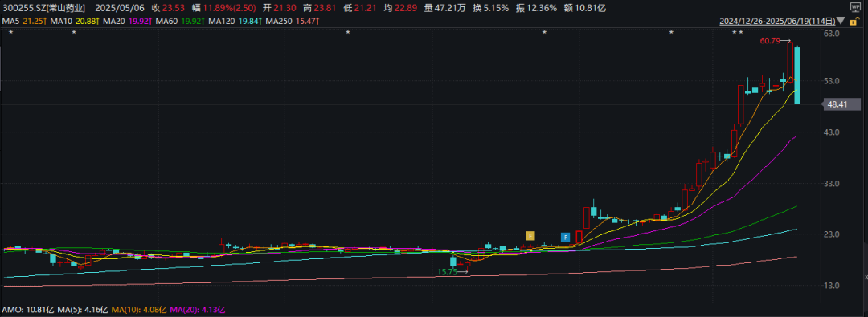
Task: Click the 63.0 price axis label
Action: [833, 34]
